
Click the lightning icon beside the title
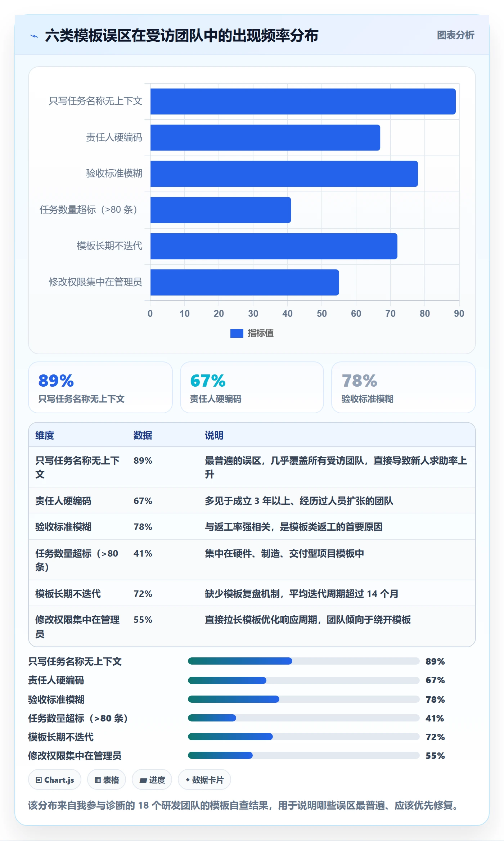pos(34,36)
